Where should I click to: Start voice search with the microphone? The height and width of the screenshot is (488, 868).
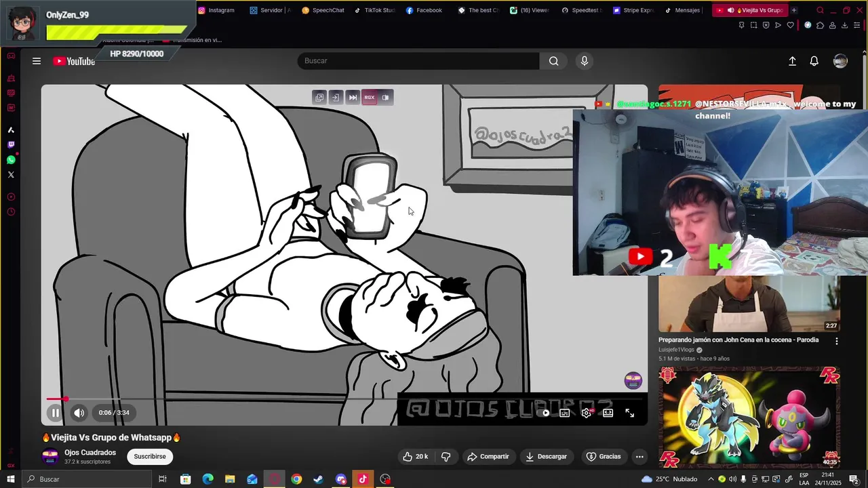point(585,61)
